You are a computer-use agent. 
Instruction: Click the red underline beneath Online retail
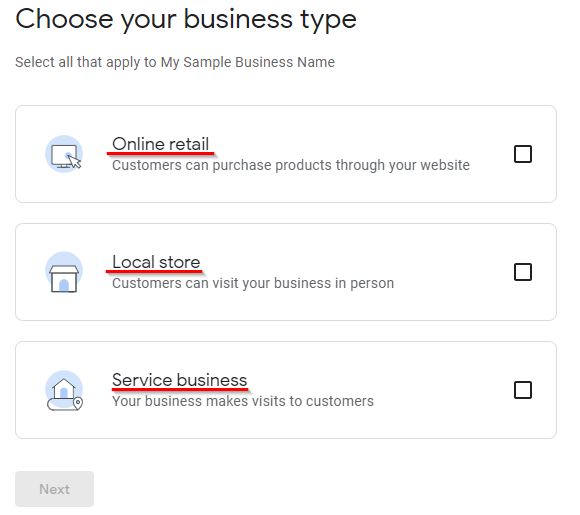(161, 153)
